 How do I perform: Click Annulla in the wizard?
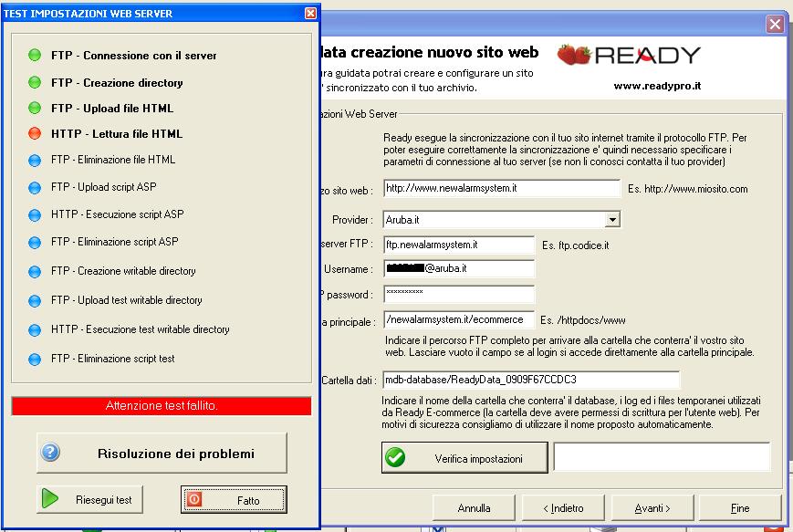coord(474,507)
